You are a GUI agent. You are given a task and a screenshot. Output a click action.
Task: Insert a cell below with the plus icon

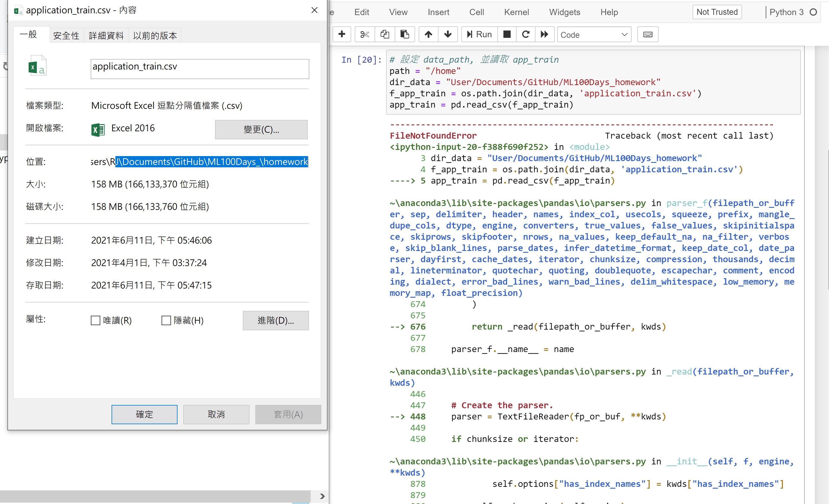342,34
